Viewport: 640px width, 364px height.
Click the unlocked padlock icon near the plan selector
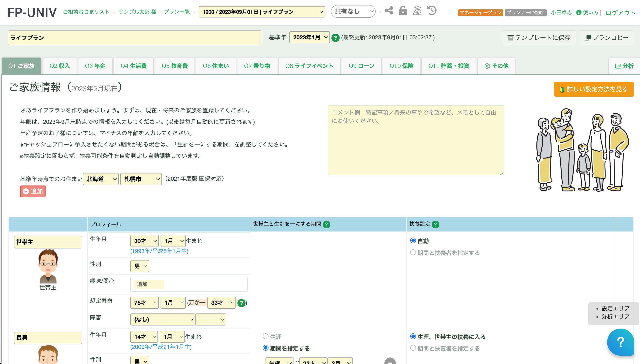point(403,11)
